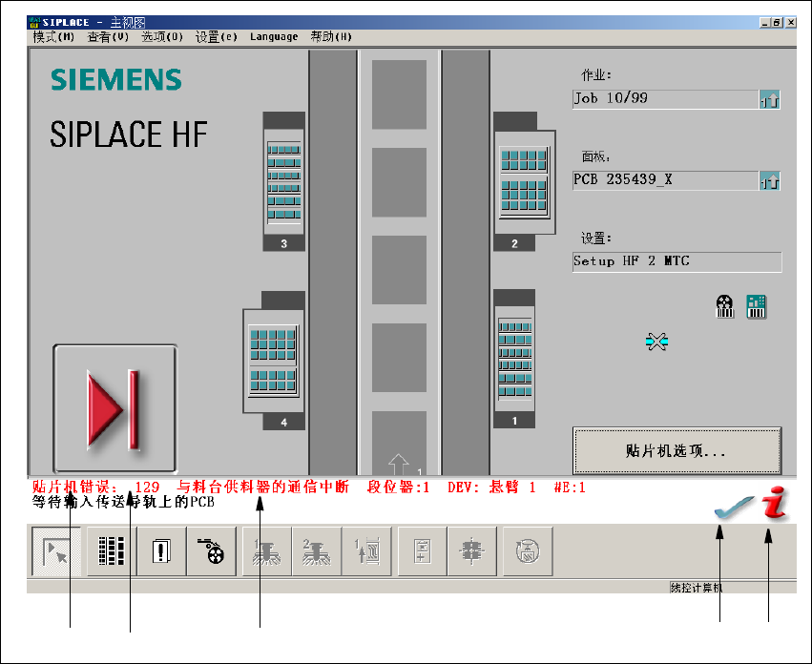The image size is (812, 664).
Task: Click the 贴片机选项... button
Action: tap(677, 450)
